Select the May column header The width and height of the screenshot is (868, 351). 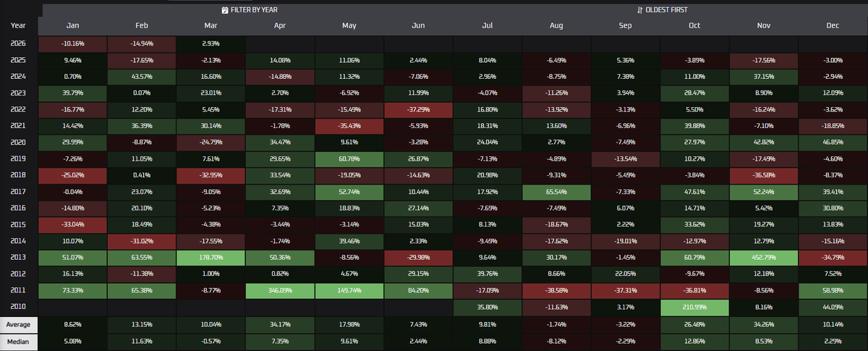(x=349, y=25)
